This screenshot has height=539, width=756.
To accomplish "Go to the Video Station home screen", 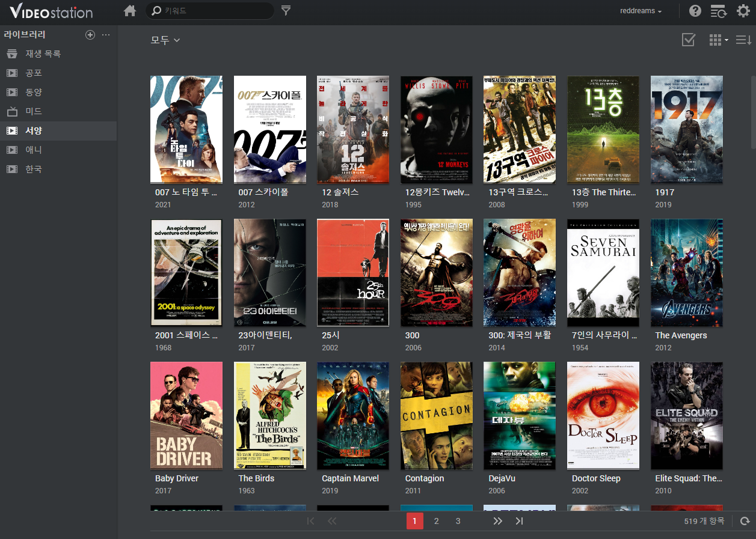I will point(130,10).
